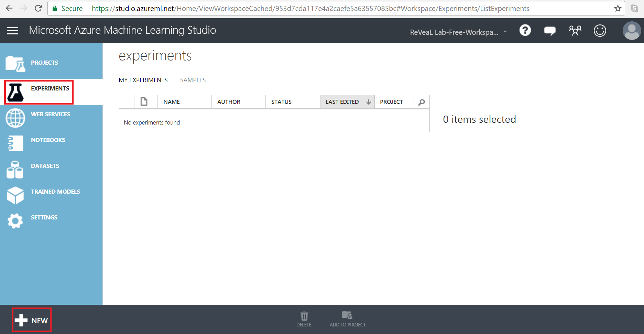This screenshot has height=334, width=644.
Task: Click the help question mark icon
Action: (x=525, y=31)
